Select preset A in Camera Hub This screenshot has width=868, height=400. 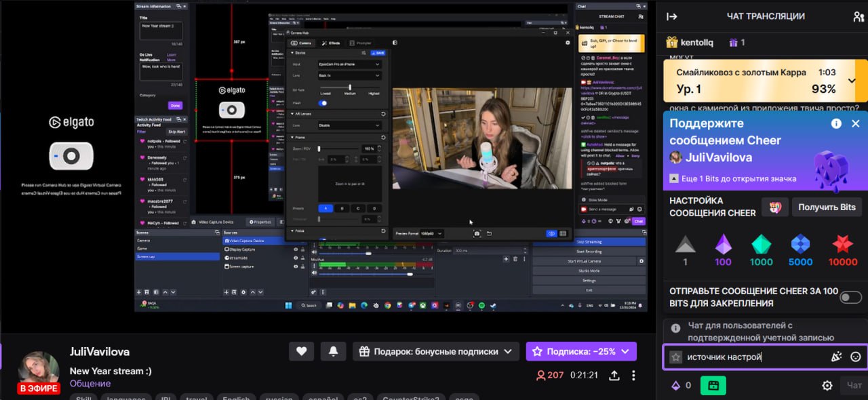pos(325,208)
